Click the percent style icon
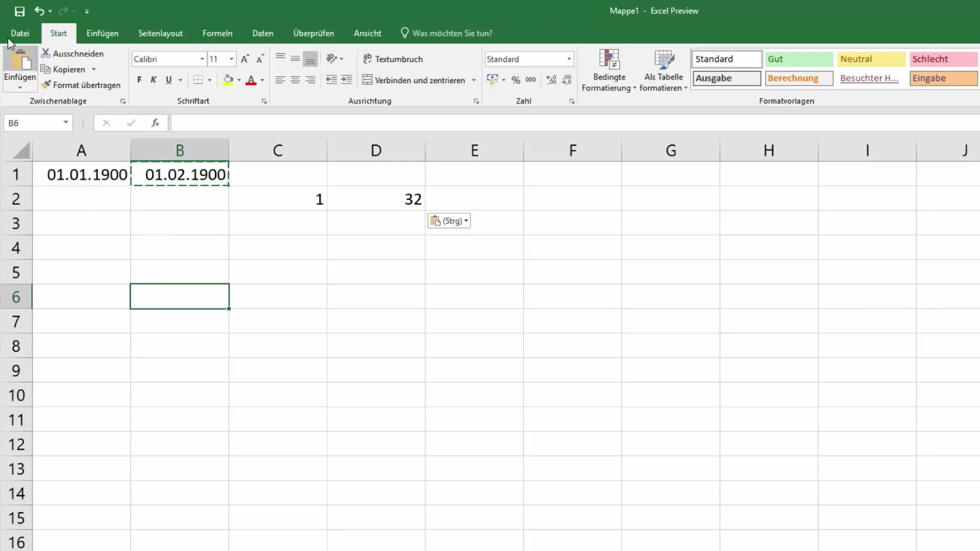The image size is (980, 551). point(516,80)
